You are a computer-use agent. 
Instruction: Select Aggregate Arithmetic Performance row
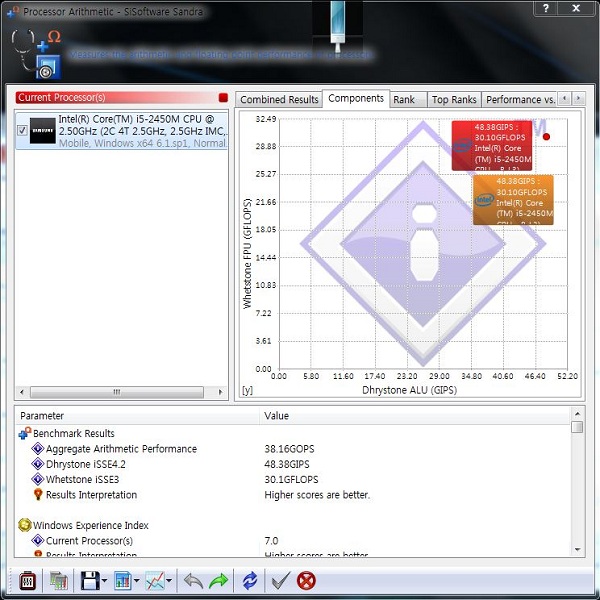(x=293, y=448)
